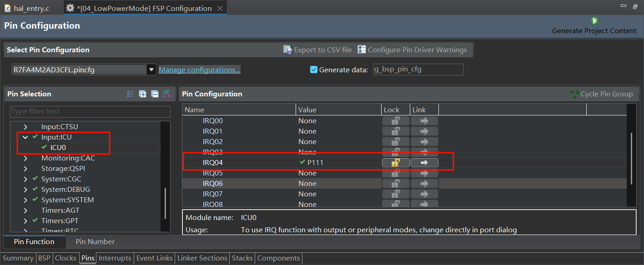Expand the System:CGC tree node
644x265 pixels.
25,179
